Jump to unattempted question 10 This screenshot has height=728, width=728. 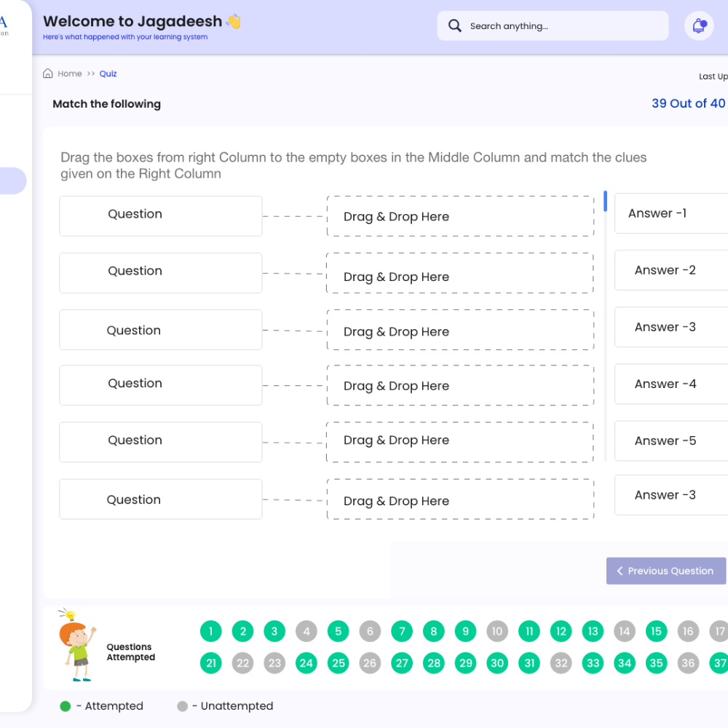(497, 631)
